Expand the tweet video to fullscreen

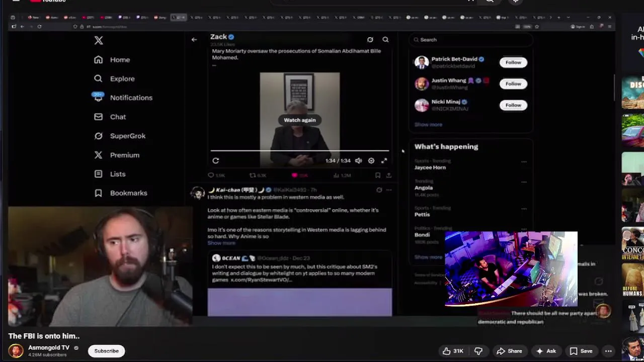tap(384, 161)
